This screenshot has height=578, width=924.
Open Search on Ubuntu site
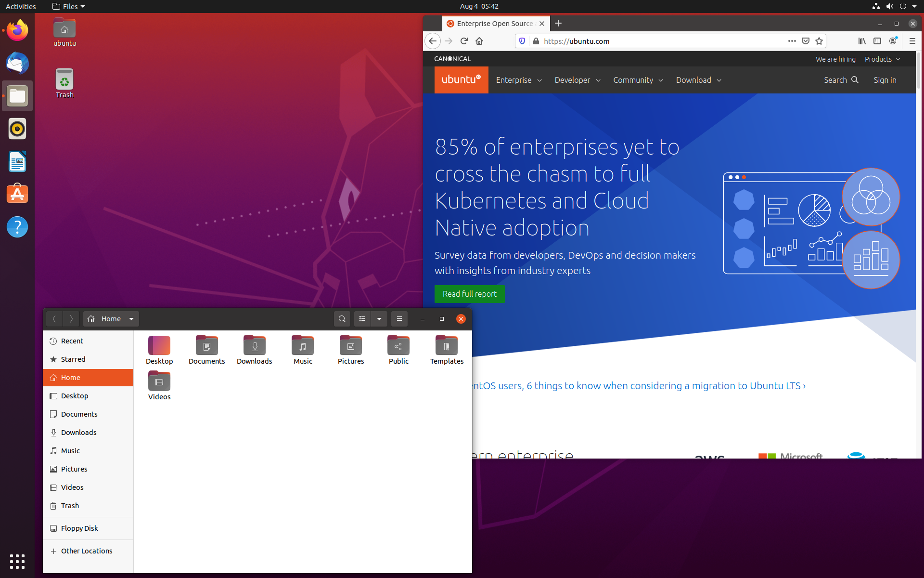point(841,80)
